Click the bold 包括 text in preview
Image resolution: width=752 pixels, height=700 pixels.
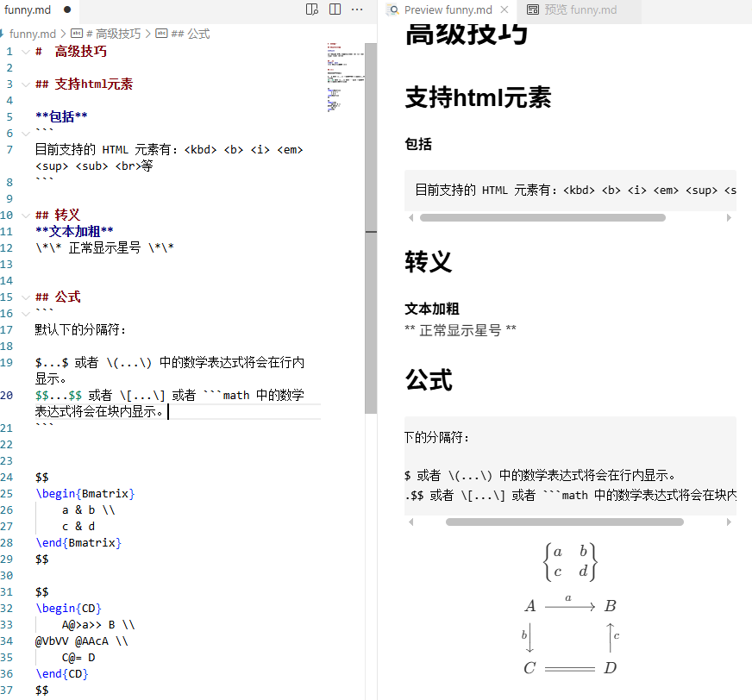(x=418, y=144)
